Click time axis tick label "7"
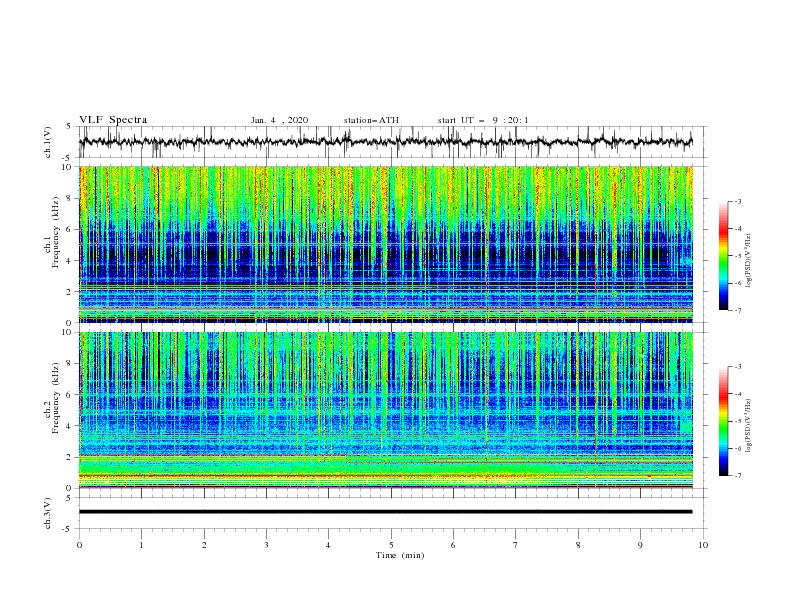The width and height of the screenshot is (792, 612). tap(516, 545)
